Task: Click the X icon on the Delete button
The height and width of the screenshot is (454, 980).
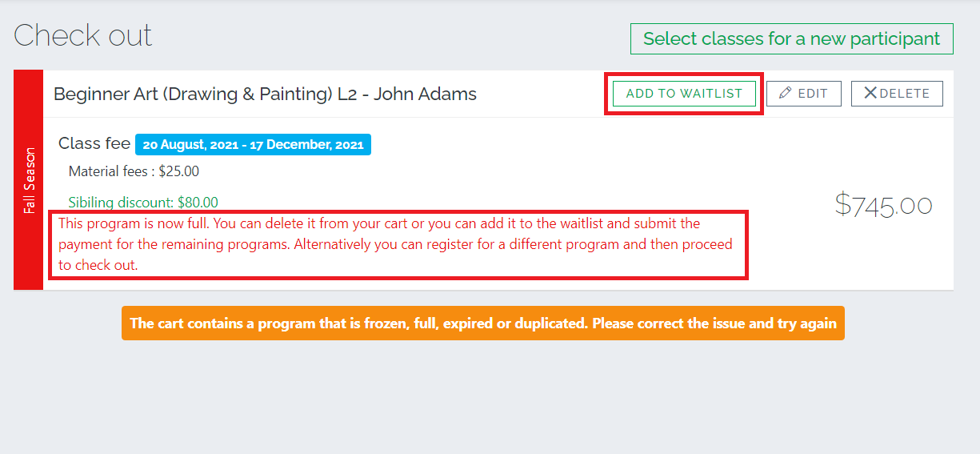Action: pos(870,94)
